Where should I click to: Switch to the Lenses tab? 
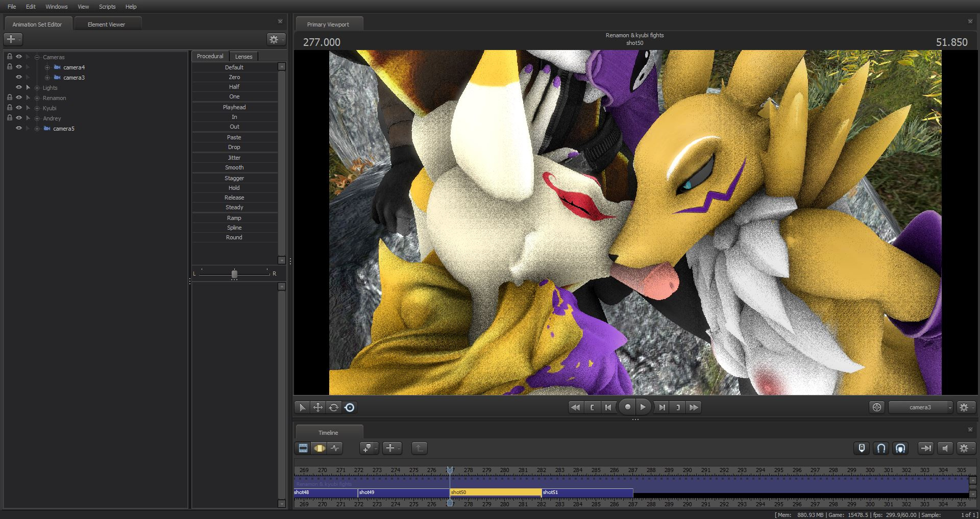click(243, 57)
